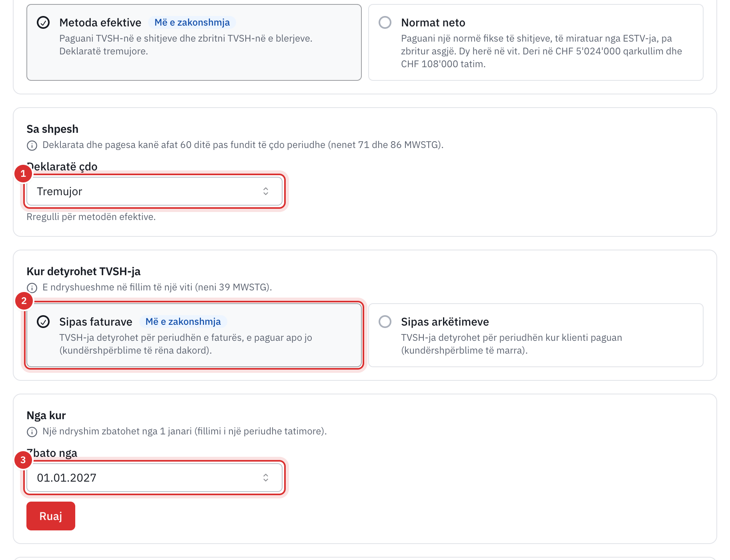The image size is (730, 560).
Task: Click Më e zakonshmja badge on Metoda efektive
Action: click(x=192, y=22)
